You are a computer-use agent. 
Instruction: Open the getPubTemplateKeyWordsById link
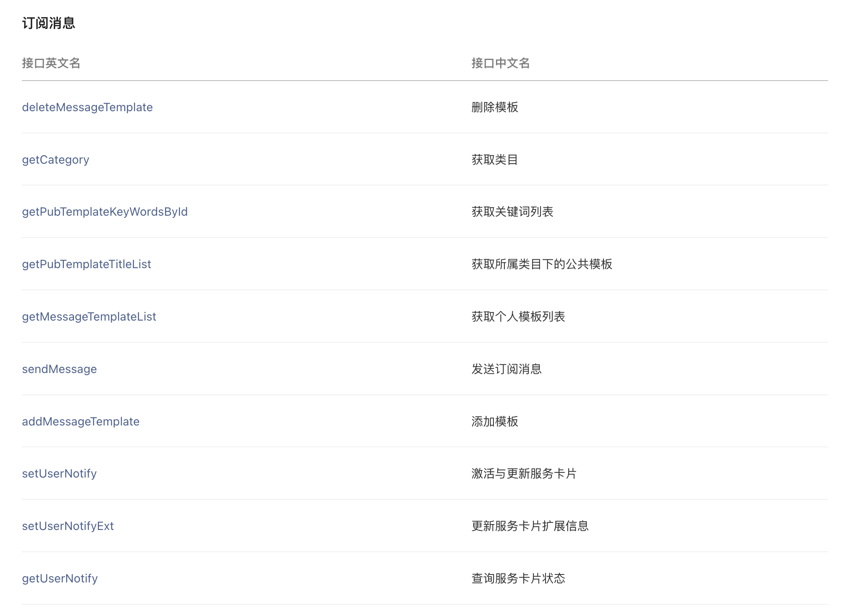(x=105, y=212)
